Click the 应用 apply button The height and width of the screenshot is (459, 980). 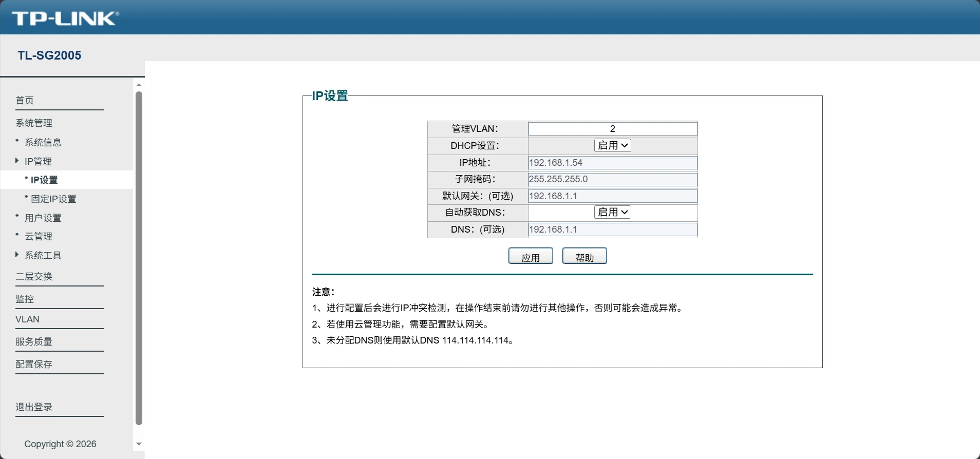[531, 256]
